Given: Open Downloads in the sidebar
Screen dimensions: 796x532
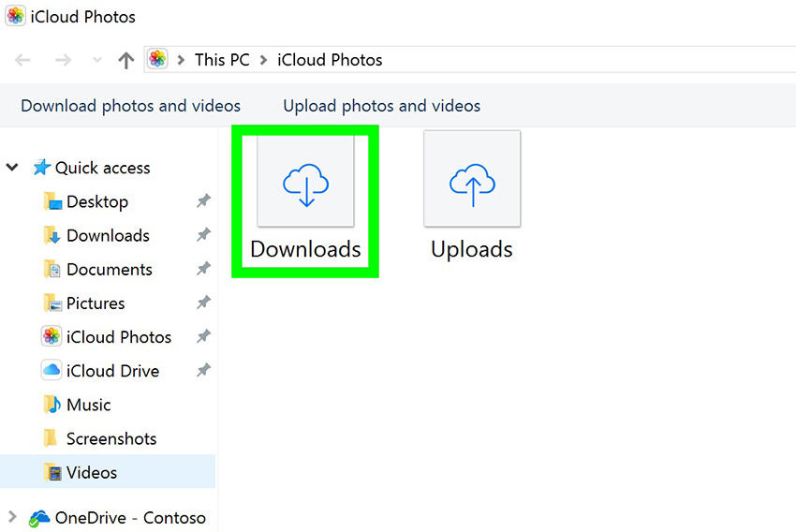Looking at the screenshot, I should click(108, 235).
